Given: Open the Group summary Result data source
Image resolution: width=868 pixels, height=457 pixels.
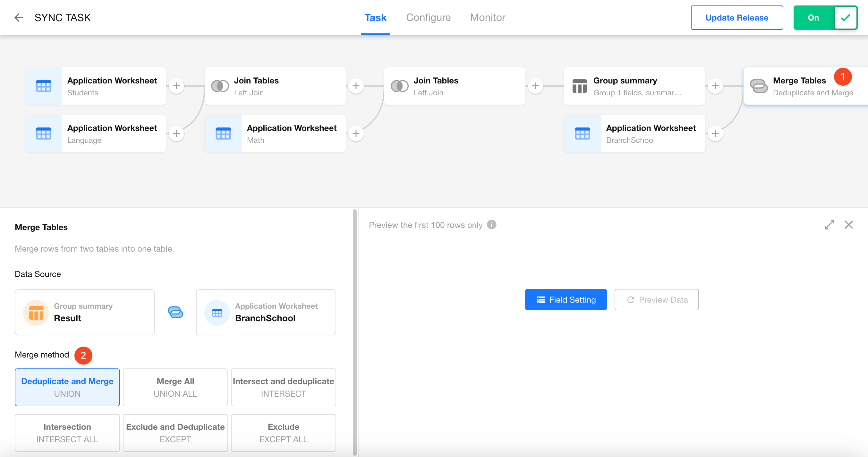Looking at the screenshot, I should [85, 312].
